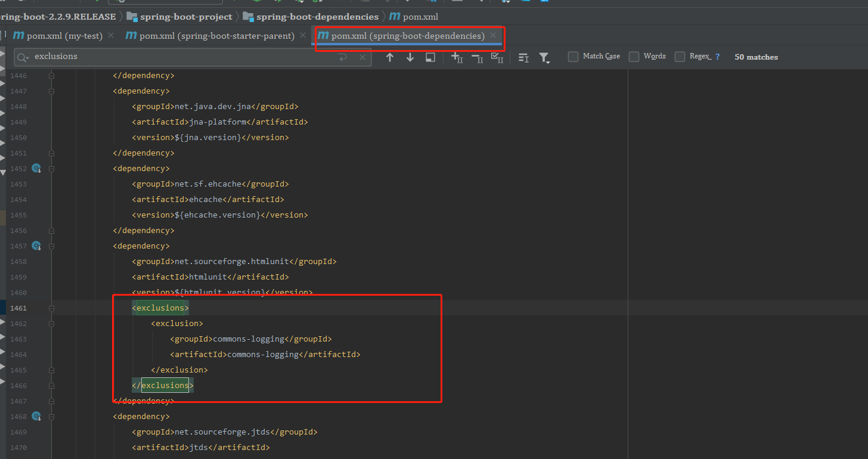Go to previous occurrence with up arrow
The width and height of the screenshot is (868, 459).
pos(390,57)
